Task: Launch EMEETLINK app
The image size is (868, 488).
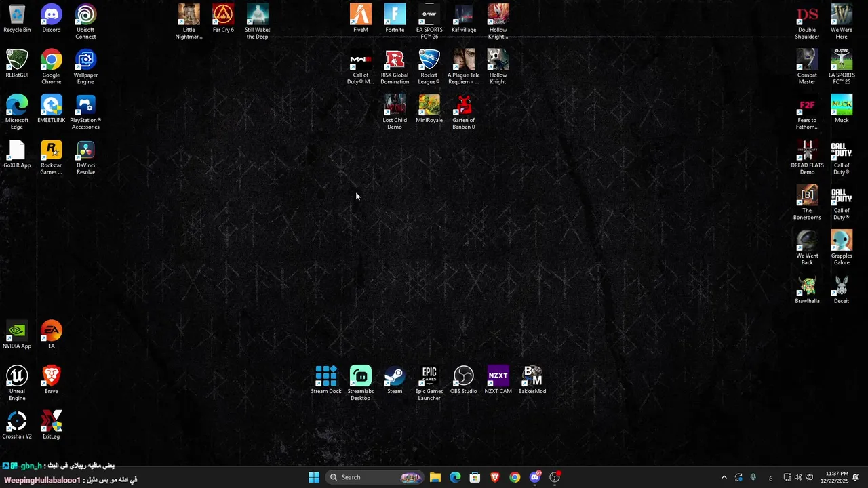Action: (52, 109)
